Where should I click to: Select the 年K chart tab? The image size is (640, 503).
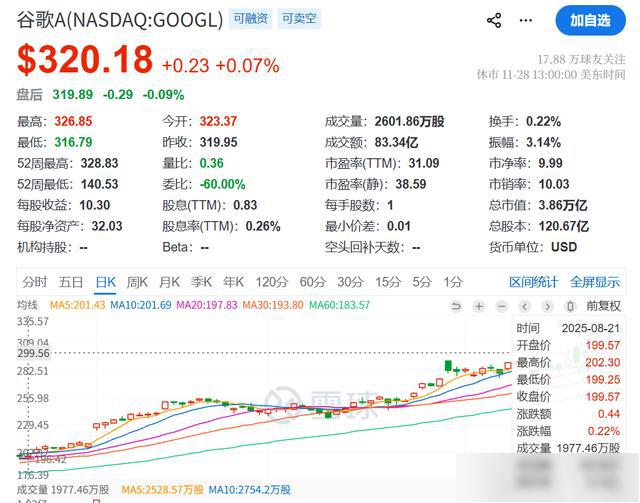click(233, 282)
